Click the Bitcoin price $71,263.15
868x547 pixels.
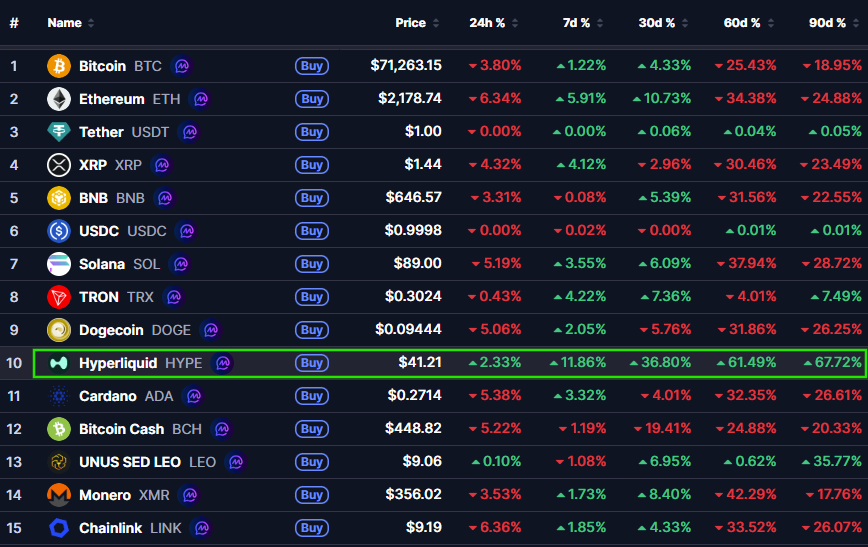pos(406,65)
